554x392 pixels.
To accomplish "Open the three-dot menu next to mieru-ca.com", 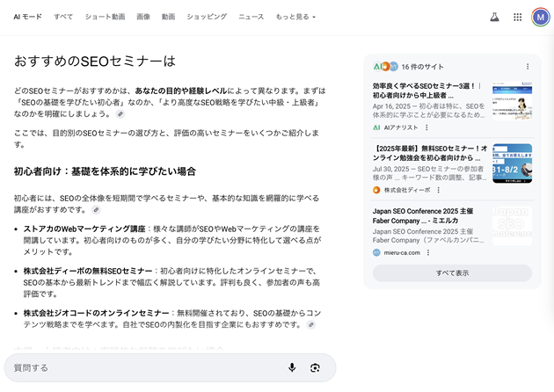I will click(428, 252).
